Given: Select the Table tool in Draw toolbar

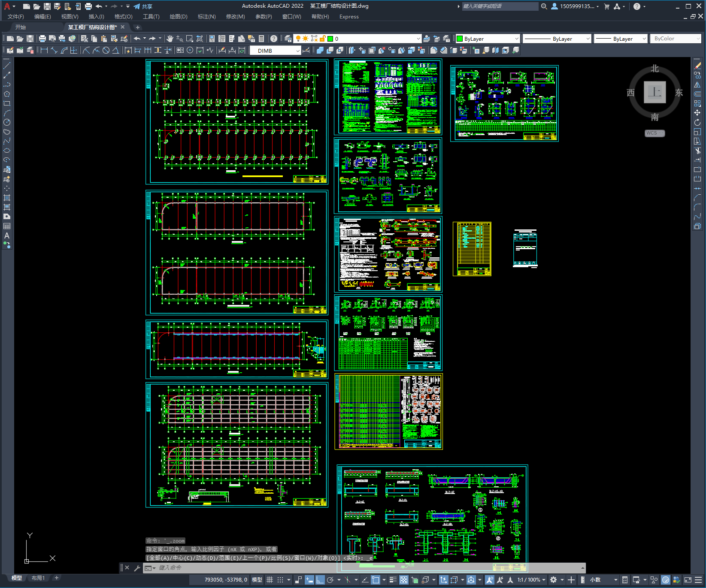Looking at the screenshot, I should [x=7, y=226].
